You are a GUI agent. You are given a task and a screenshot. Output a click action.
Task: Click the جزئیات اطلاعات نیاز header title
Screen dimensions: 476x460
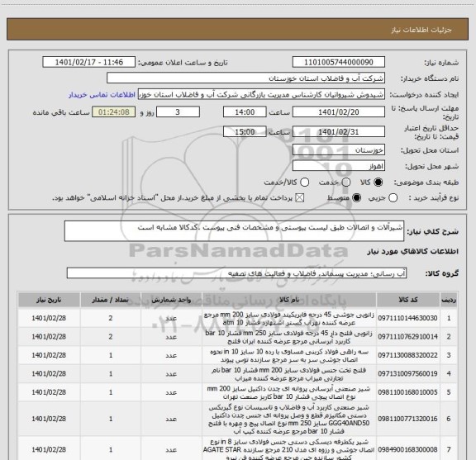point(421,30)
